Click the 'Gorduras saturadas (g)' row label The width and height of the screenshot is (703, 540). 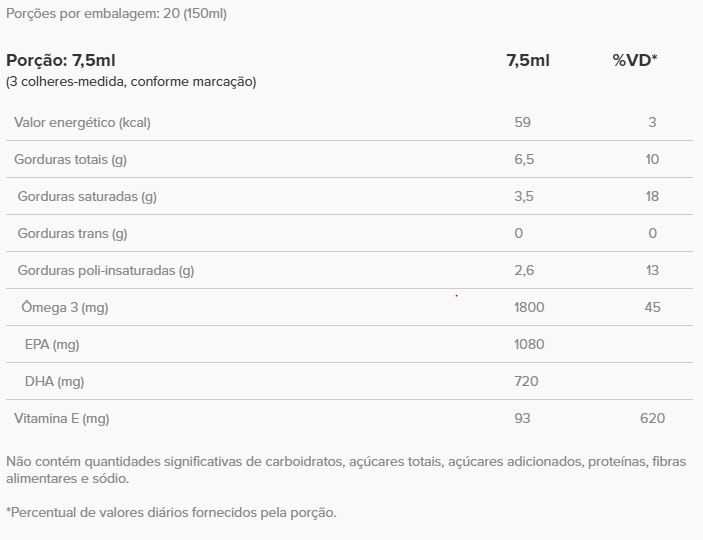tap(87, 196)
